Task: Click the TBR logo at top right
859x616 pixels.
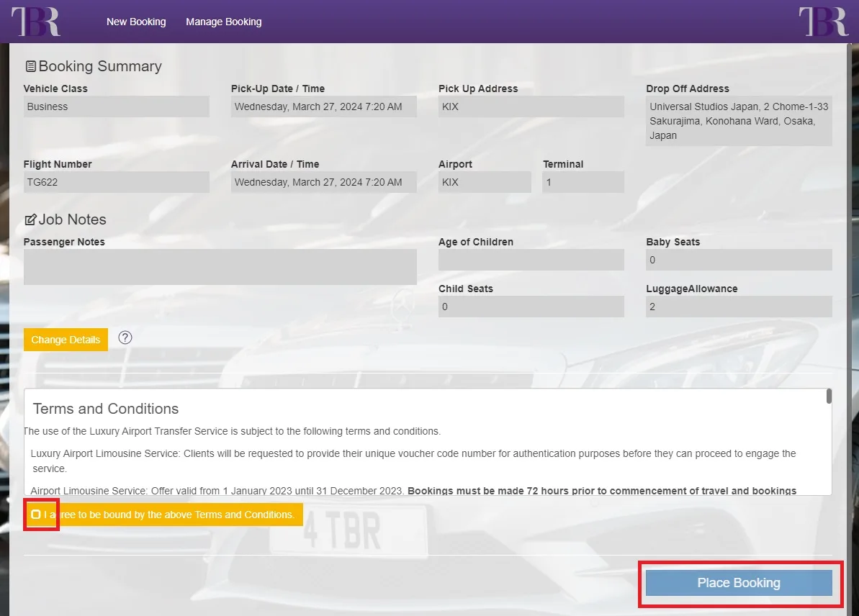Action: point(824,22)
